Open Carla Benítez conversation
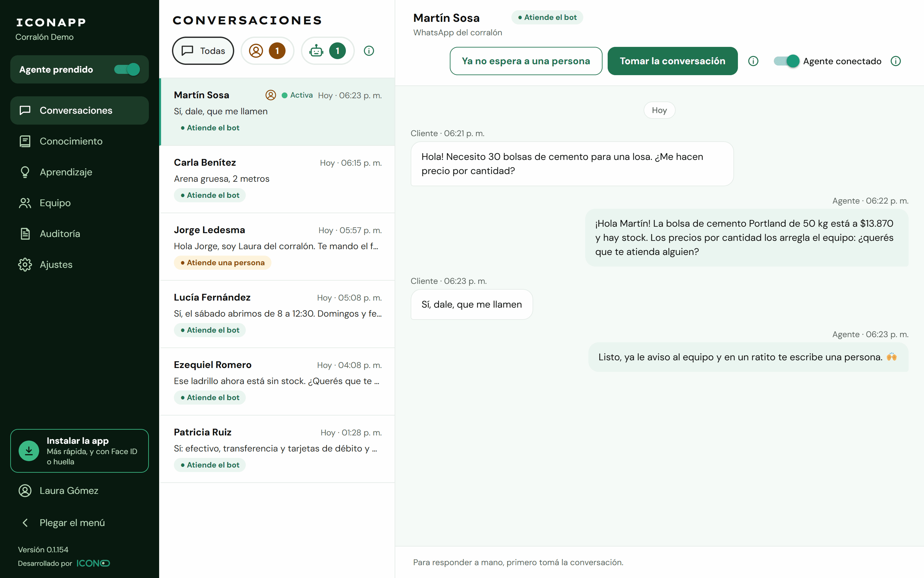The height and width of the screenshot is (578, 924). [278, 179]
